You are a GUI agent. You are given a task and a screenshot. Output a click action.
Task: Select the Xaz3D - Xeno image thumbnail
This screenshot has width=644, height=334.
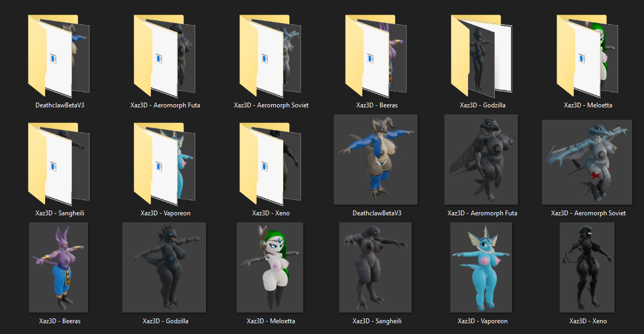(587, 267)
